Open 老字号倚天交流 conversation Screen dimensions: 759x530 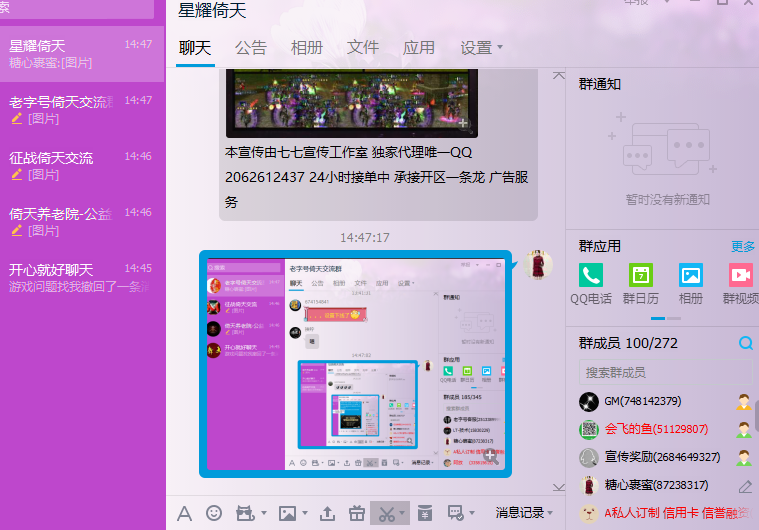[x=82, y=110]
